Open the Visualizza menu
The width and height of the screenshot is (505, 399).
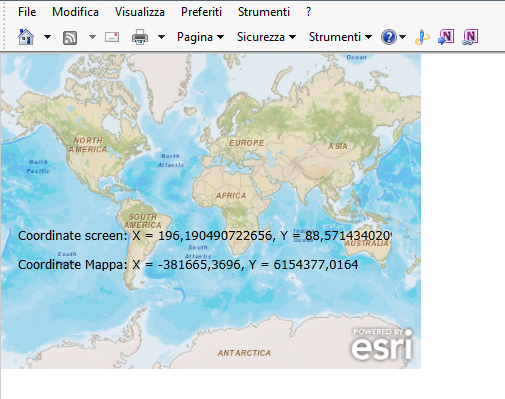(140, 12)
